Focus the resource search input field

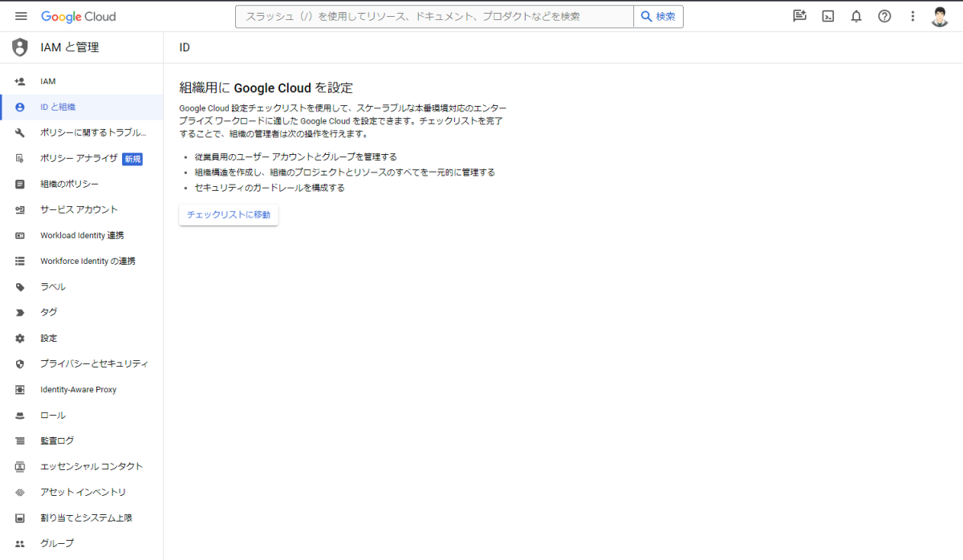coord(434,16)
